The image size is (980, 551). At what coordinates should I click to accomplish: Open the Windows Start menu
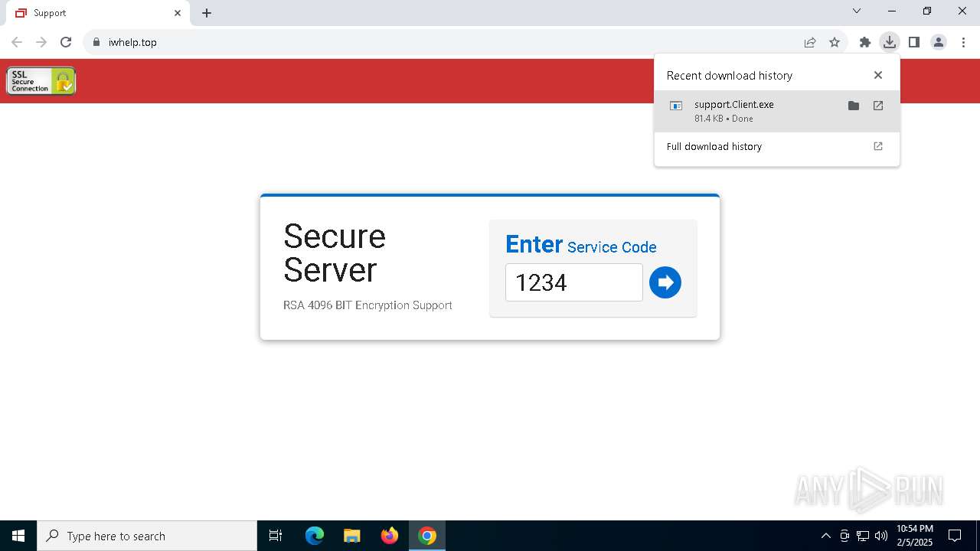coord(18,536)
